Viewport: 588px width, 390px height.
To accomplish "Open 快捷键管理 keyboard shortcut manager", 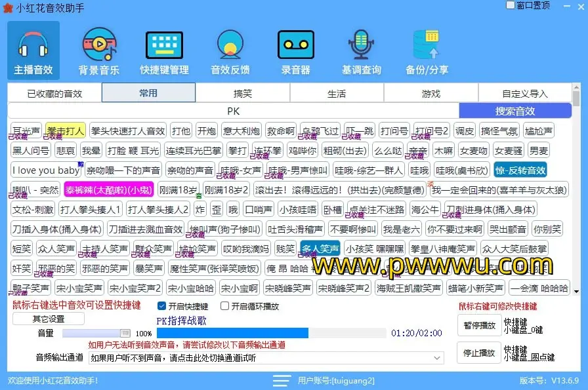I will point(164,45).
